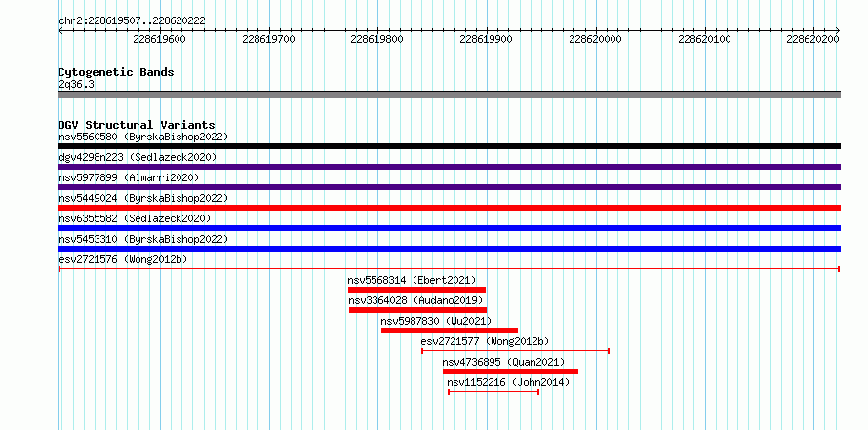868x430 pixels.
Task: Select the red nsv5568314 variant bar
Action: [x=416, y=290]
